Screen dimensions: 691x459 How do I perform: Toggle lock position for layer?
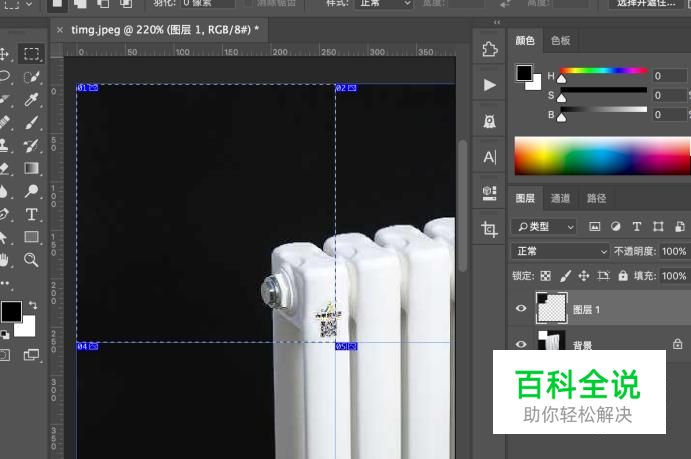(583, 276)
